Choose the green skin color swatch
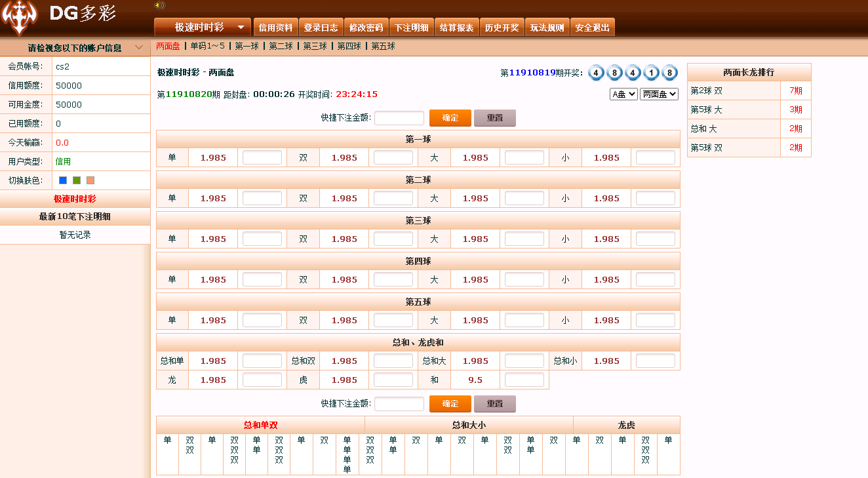868x478 pixels. coord(77,180)
